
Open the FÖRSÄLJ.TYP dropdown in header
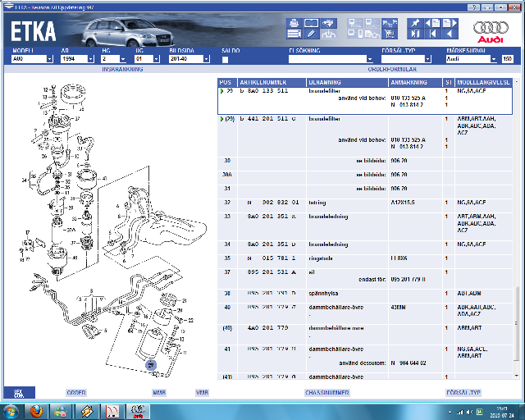(x=428, y=59)
